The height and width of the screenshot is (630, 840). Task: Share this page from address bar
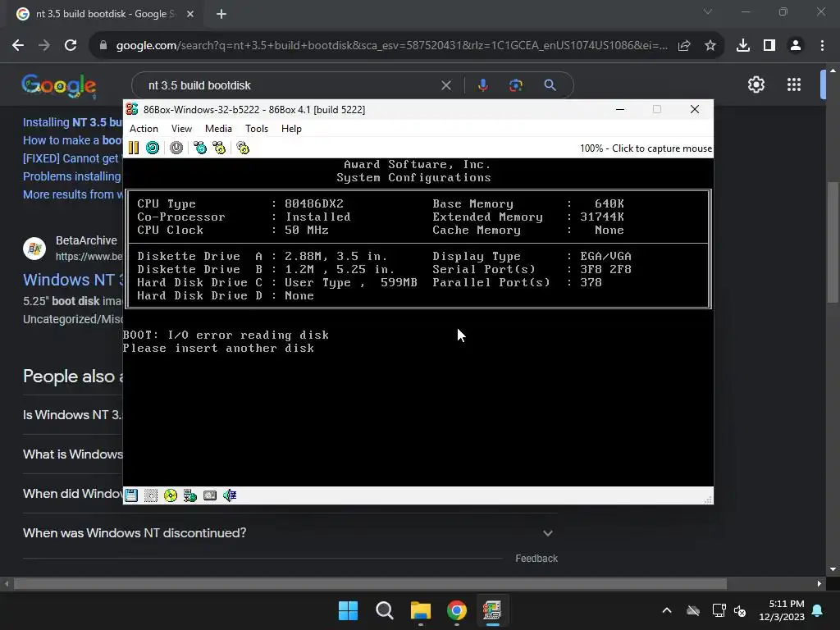coord(684,46)
